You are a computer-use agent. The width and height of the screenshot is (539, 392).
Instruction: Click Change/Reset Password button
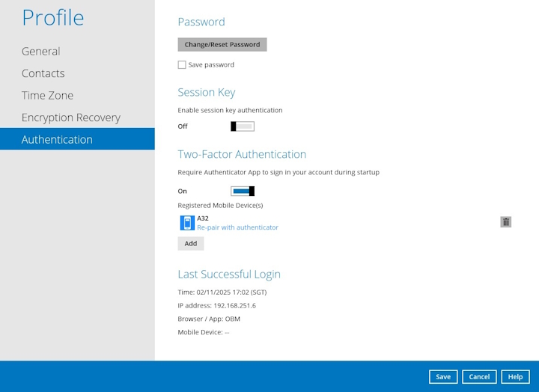point(222,45)
